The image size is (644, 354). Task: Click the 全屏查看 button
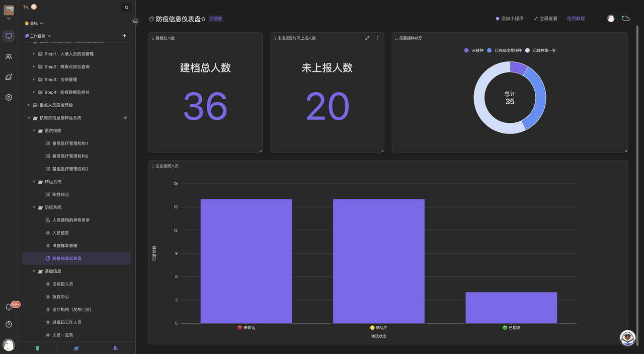click(x=545, y=19)
